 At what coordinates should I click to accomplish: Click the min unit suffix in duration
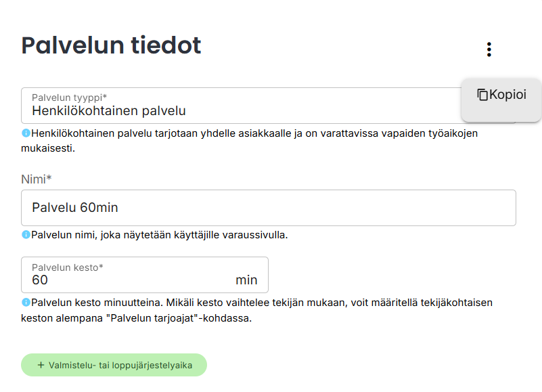click(246, 280)
